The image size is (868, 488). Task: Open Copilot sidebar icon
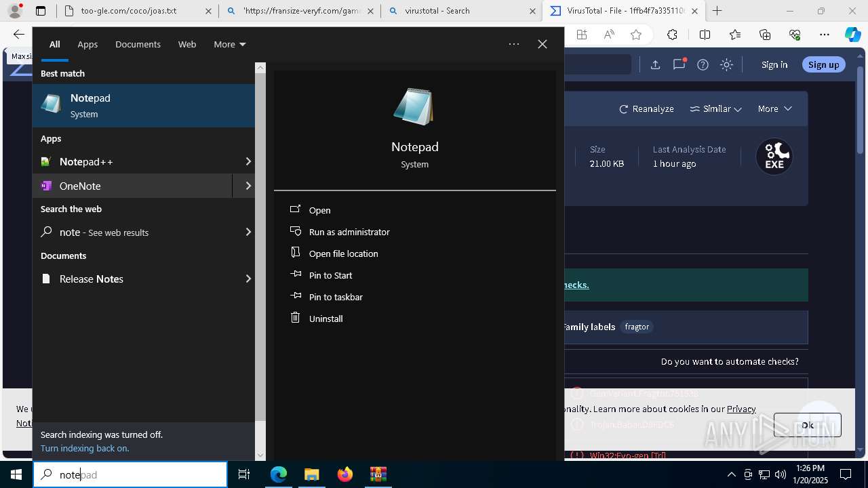[852, 35]
